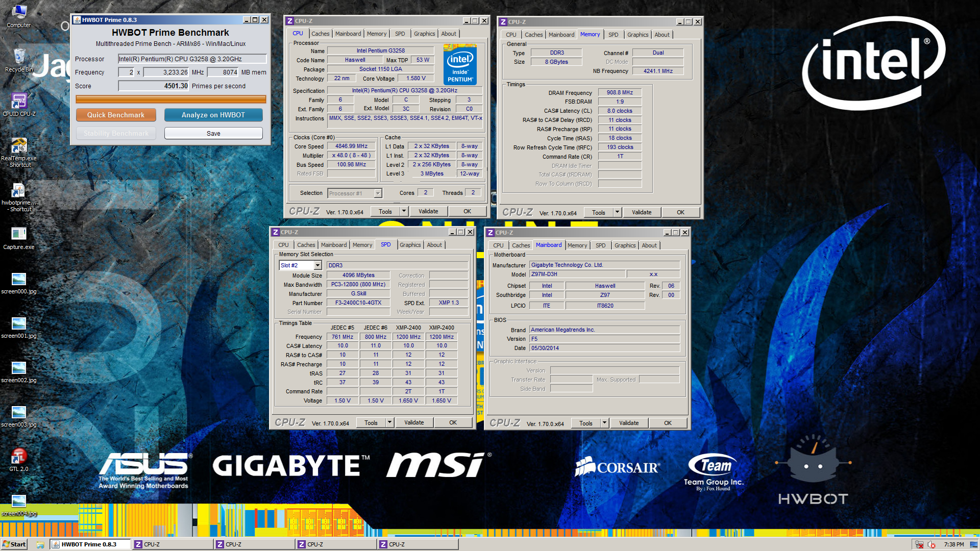The width and height of the screenshot is (980, 551).
Task: Click the Analyze on HWBOT button
Action: pos(213,115)
